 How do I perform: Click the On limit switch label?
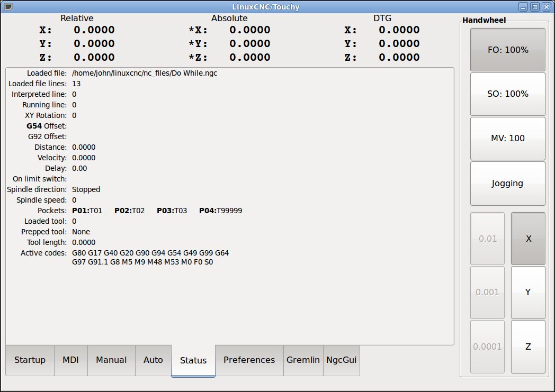40,179
